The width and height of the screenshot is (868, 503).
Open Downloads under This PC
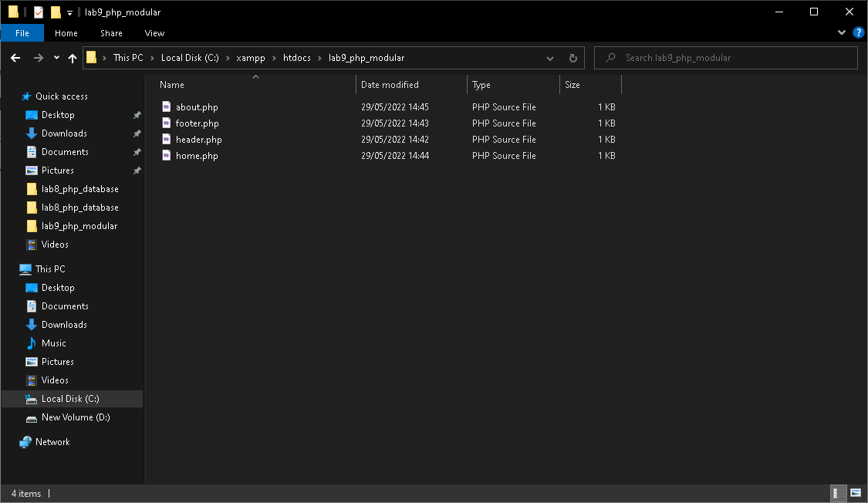click(64, 325)
